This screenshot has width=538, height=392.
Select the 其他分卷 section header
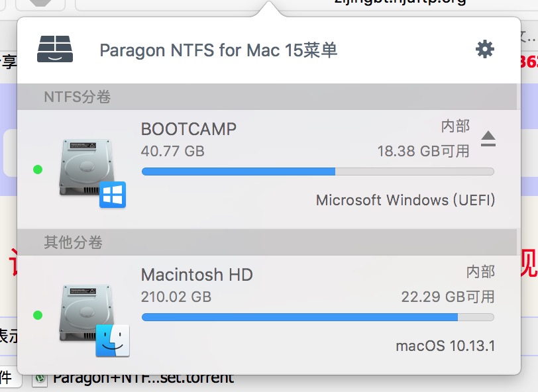73,243
